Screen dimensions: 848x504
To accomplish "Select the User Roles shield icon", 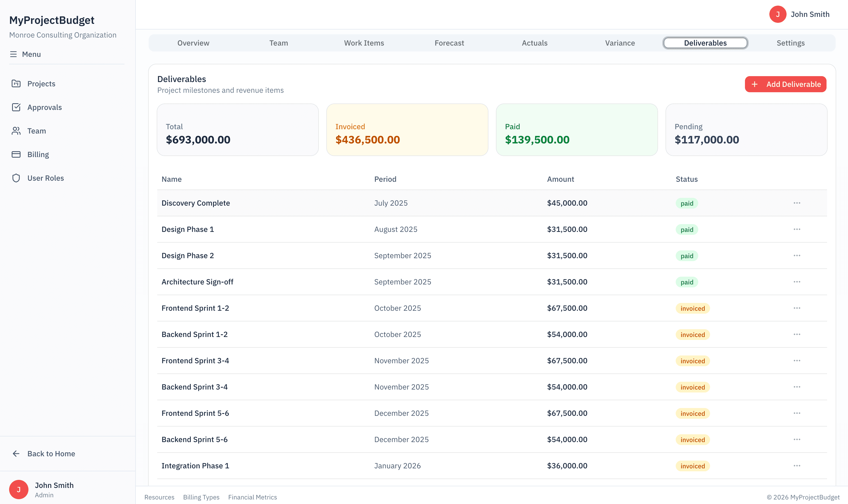I will [16, 178].
